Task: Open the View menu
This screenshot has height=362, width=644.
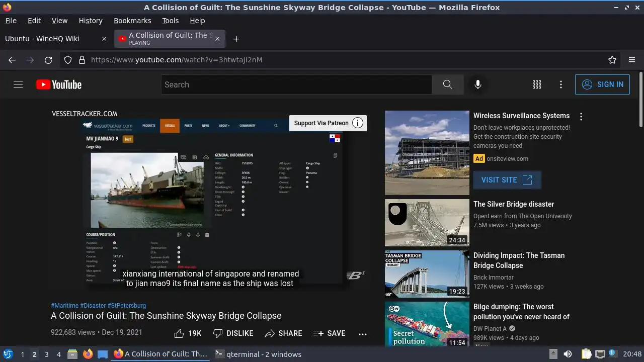Action: click(59, 21)
